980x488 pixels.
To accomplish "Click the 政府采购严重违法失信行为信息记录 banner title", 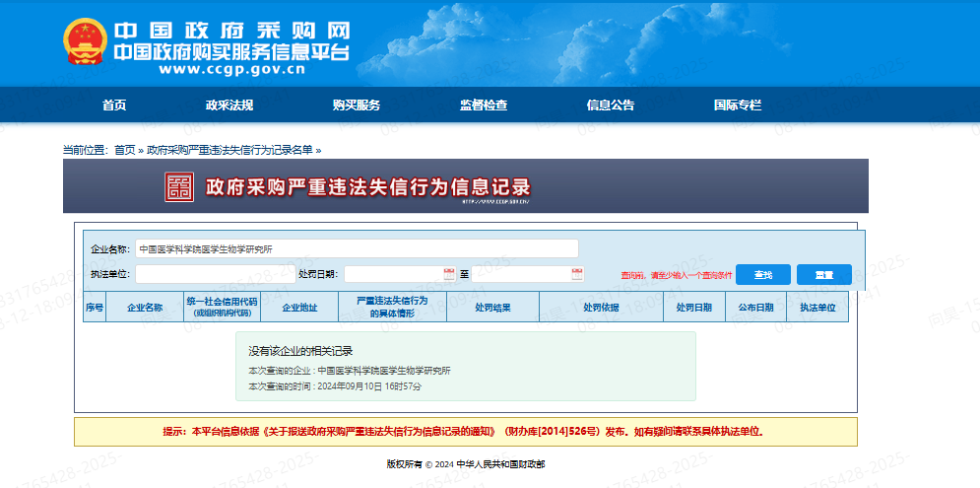I will pyautogui.click(x=368, y=187).
